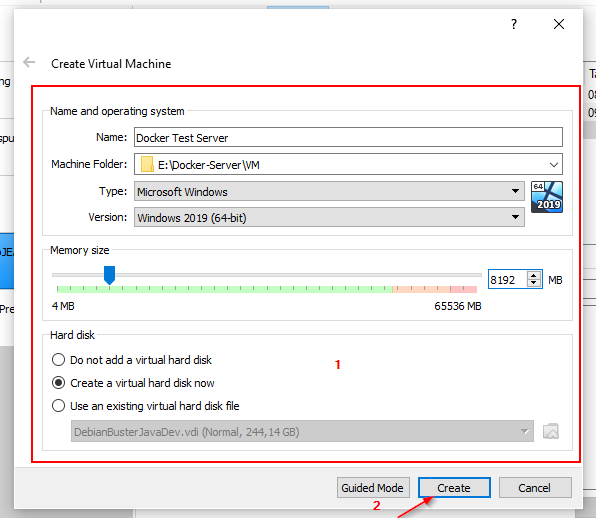Click the yellow folder icon in Machine Folder
596x518 pixels.
point(147,165)
